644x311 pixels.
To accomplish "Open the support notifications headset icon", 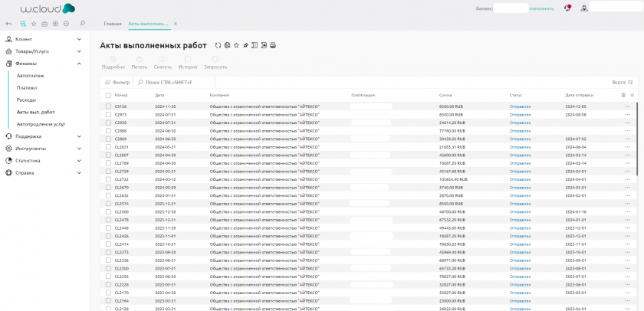I will (x=567, y=8).
